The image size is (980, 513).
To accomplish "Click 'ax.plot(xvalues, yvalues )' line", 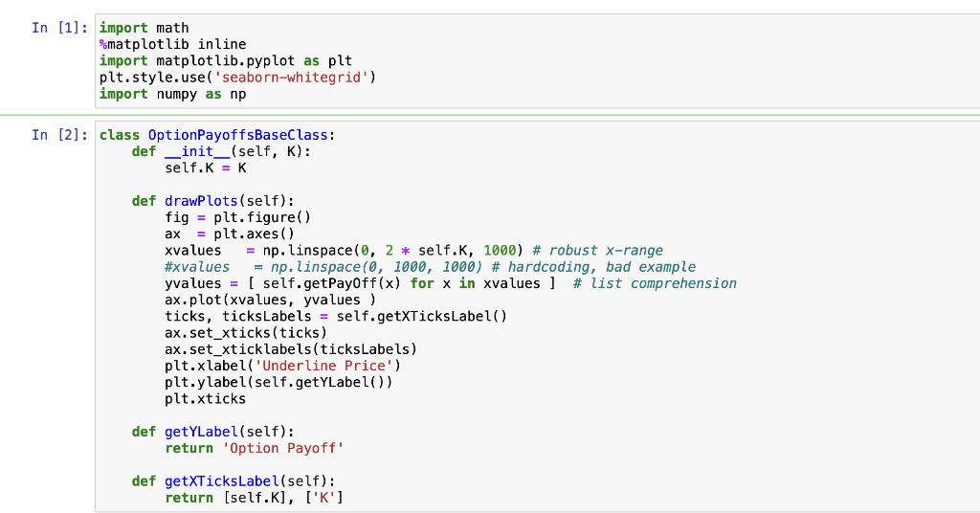I will pos(270,300).
